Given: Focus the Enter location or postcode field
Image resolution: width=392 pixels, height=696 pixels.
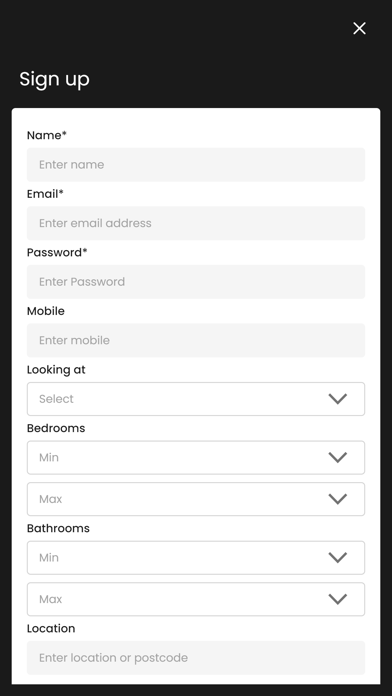Looking at the screenshot, I should (x=196, y=658).
